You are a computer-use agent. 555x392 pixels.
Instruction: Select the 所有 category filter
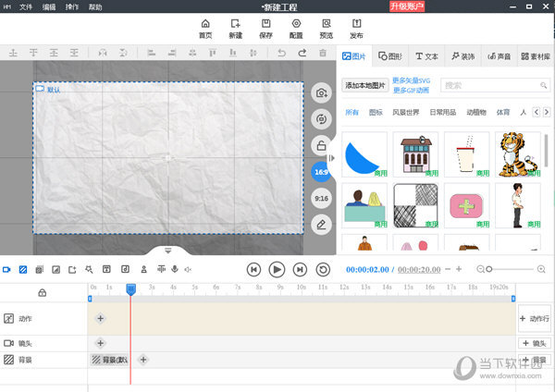(x=351, y=113)
